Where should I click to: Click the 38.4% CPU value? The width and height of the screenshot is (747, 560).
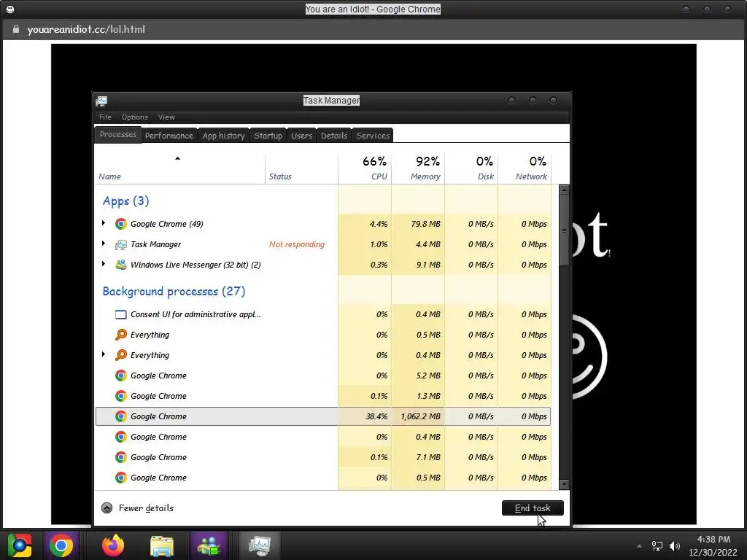[376, 416]
